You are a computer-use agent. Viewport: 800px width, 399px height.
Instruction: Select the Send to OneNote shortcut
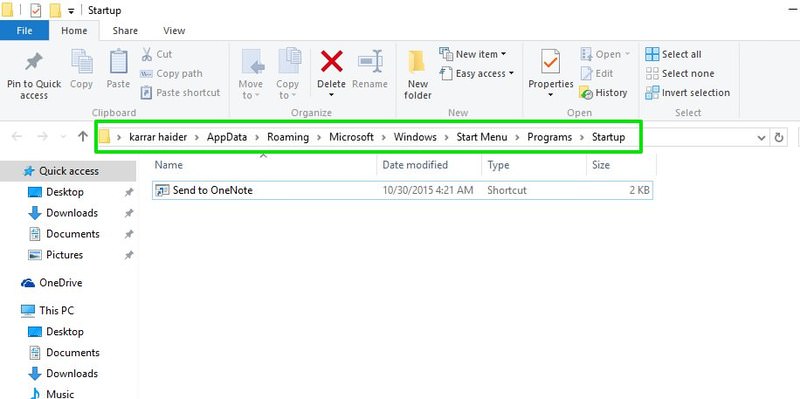pos(402,190)
